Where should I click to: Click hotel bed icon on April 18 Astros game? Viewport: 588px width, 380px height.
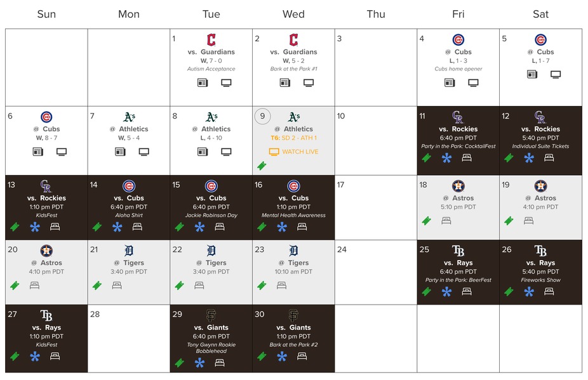pos(446,221)
